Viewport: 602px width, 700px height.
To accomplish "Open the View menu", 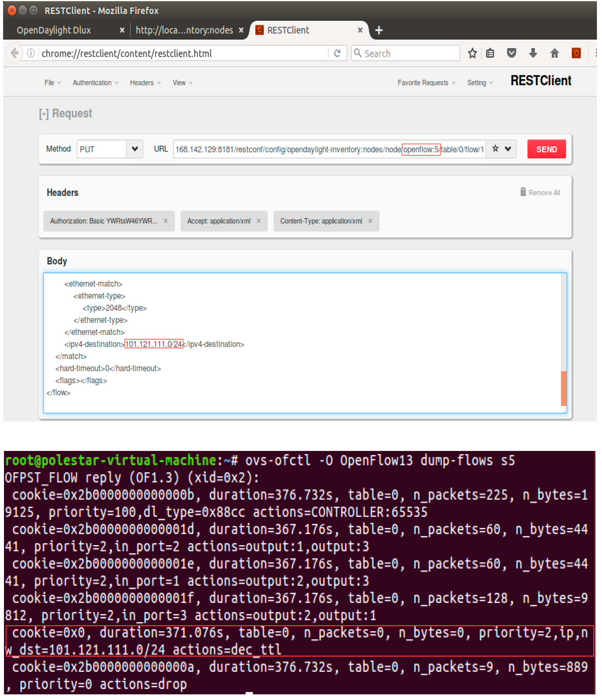I will click(x=182, y=83).
